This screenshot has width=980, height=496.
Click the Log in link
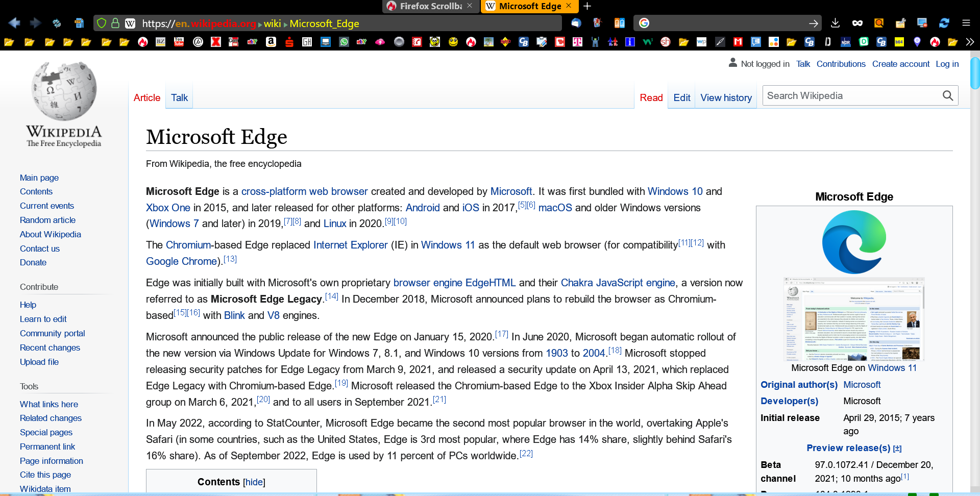click(x=947, y=64)
